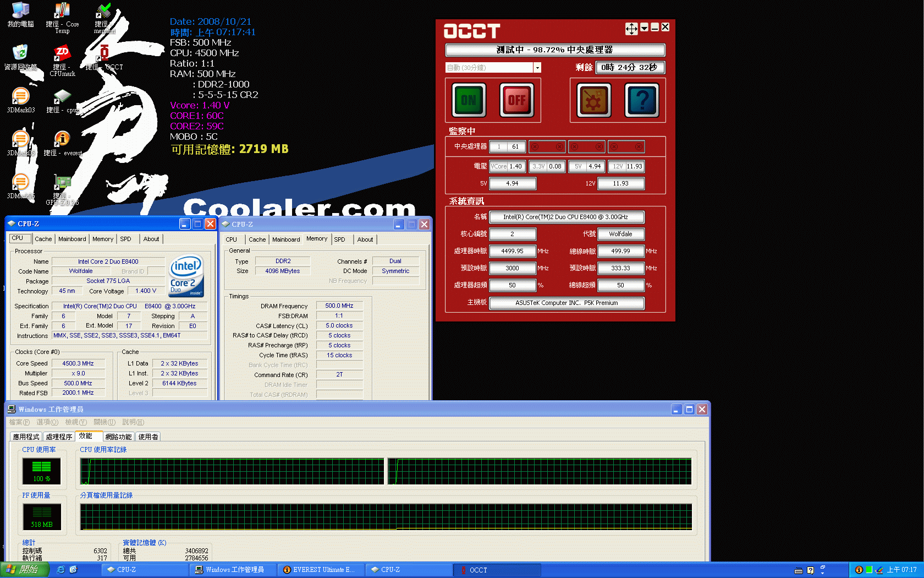The height and width of the screenshot is (578, 924).
Task: Switch to Mainboard tab in left CPU-Z window
Action: [x=72, y=239]
